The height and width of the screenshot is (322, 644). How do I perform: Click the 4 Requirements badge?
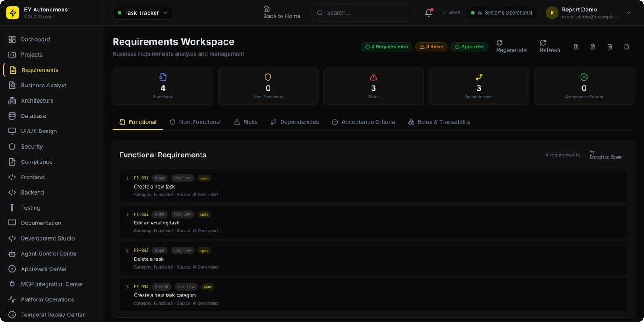point(386,46)
